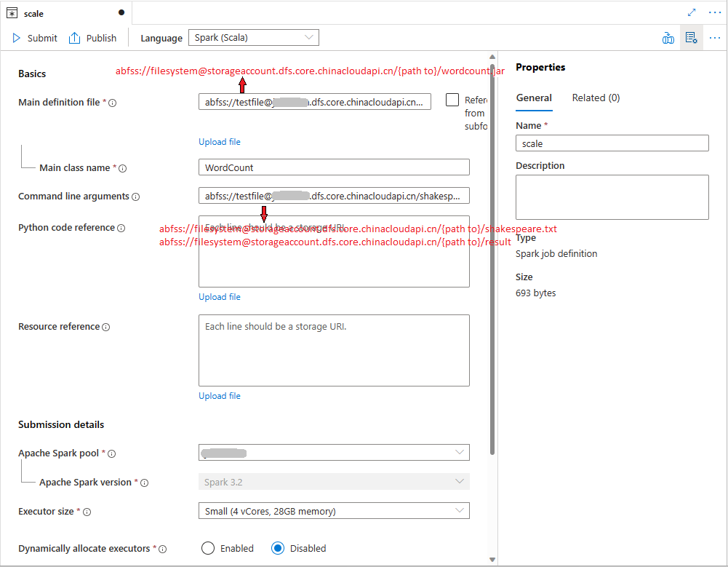The image size is (728, 567).
Task: Open the tab bar ellipsis menu
Action: tap(715, 12)
